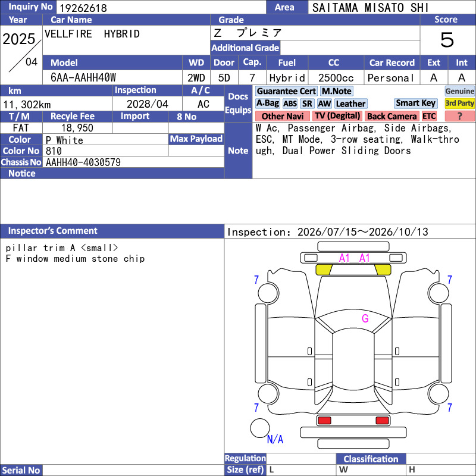Screen dimensions: 476x476
Task: Click the Docs label
Action: point(238,96)
